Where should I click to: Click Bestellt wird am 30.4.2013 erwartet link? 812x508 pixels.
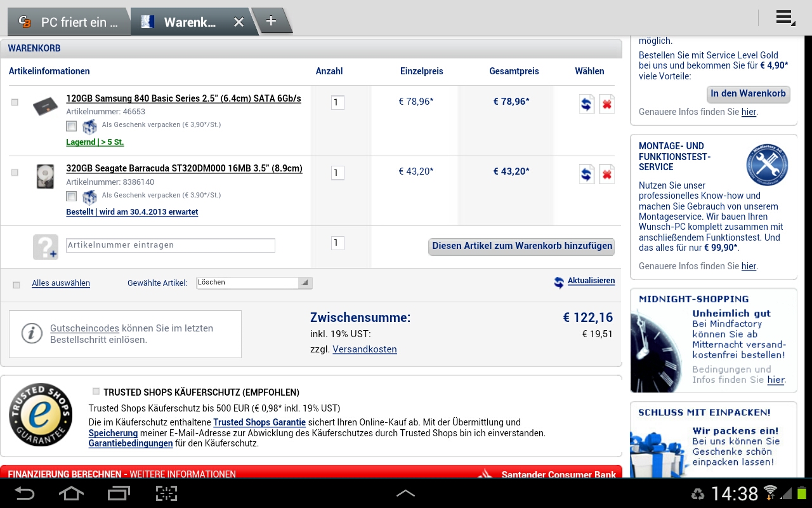click(132, 212)
